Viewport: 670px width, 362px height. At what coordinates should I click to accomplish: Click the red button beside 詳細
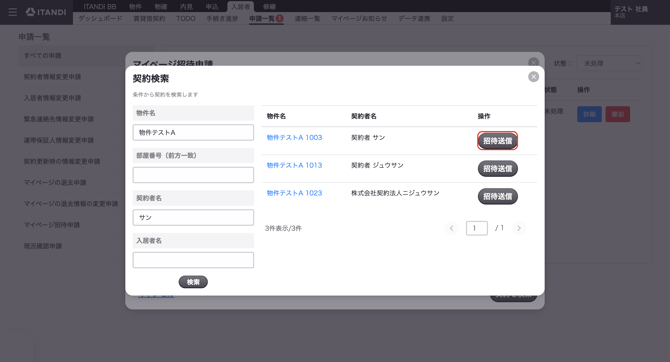(x=617, y=114)
